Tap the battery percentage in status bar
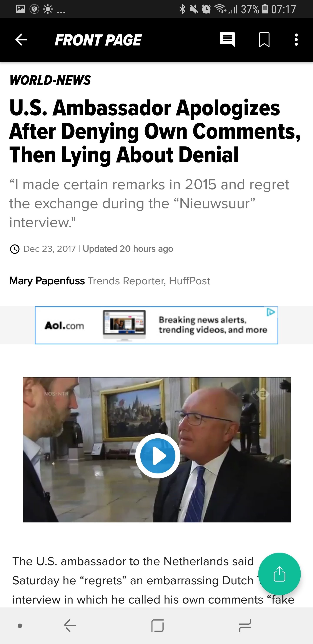 pyautogui.click(x=250, y=9)
